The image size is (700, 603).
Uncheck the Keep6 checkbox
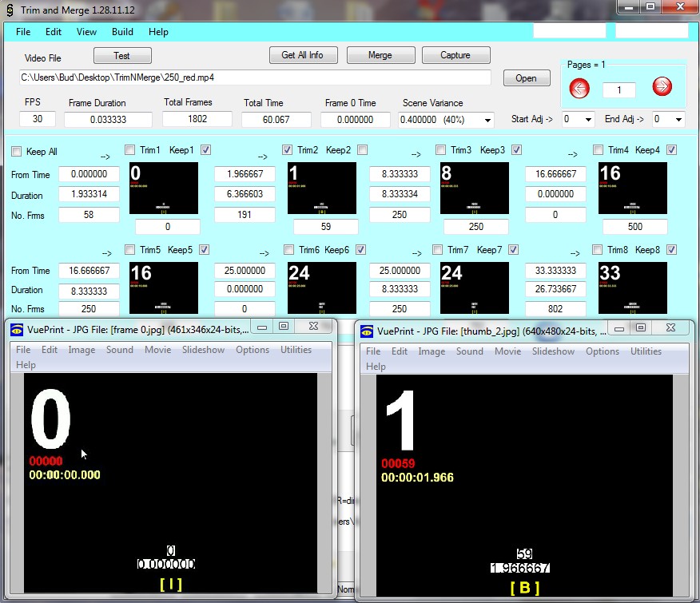(360, 249)
